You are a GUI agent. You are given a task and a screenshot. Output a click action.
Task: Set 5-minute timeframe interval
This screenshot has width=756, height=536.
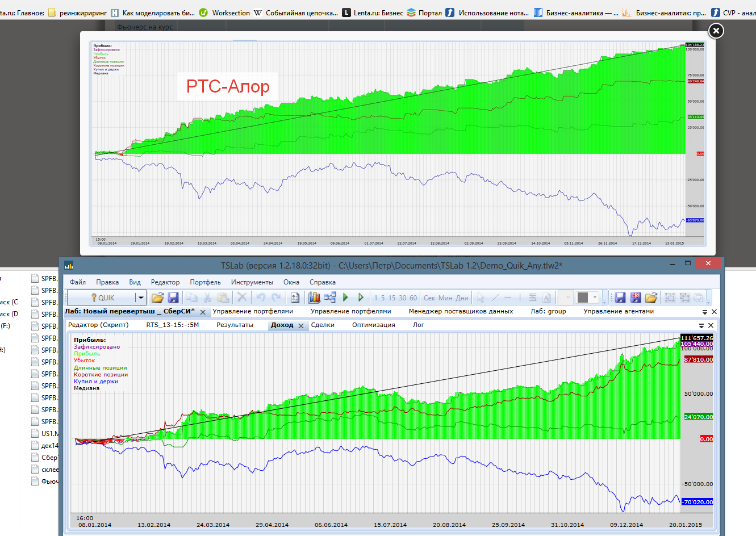[x=383, y=298]
